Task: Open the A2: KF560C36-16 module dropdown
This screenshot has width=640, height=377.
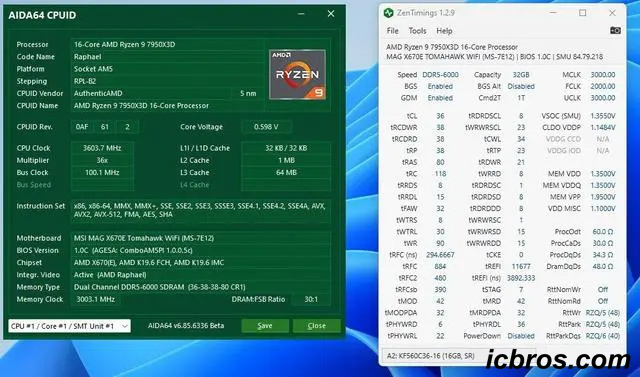Action: point(459,356)
